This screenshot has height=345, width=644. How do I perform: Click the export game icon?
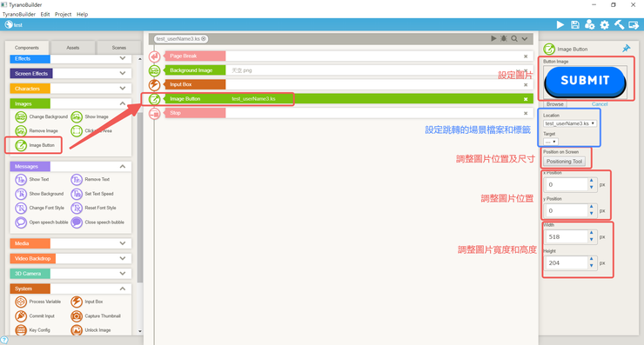(634, 24)
